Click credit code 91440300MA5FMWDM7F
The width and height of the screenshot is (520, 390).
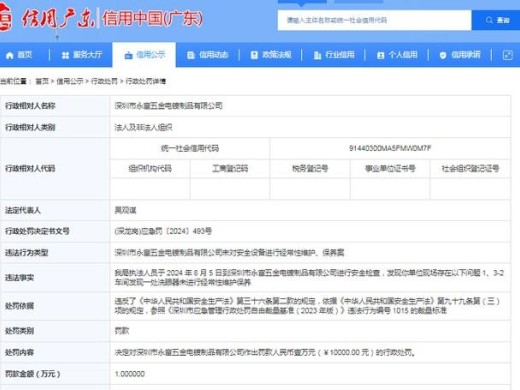(x=390, y=148)
